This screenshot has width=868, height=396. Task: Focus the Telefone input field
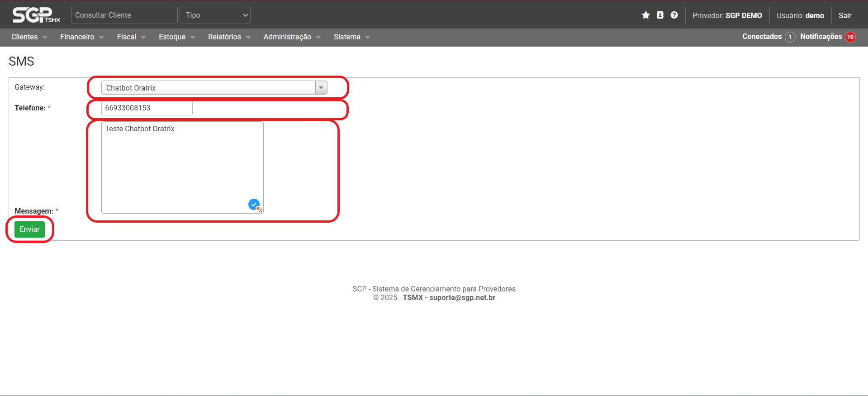tap(147, 108)
